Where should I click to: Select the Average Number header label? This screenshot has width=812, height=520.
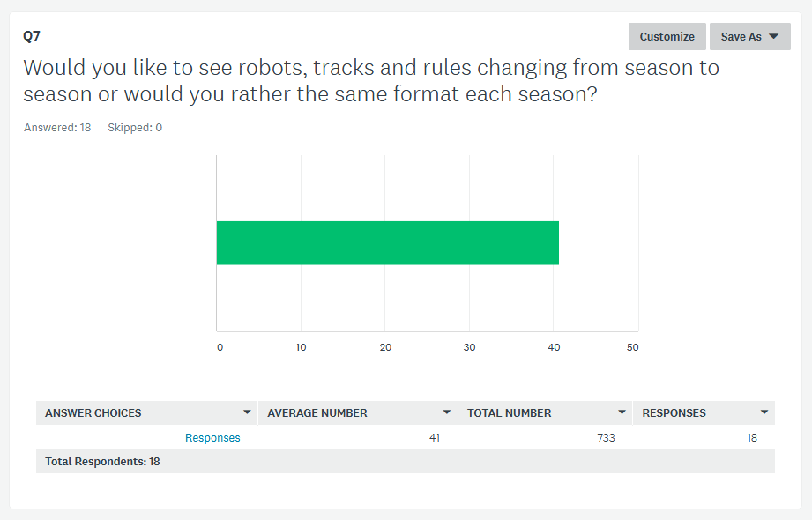point(317,413)
